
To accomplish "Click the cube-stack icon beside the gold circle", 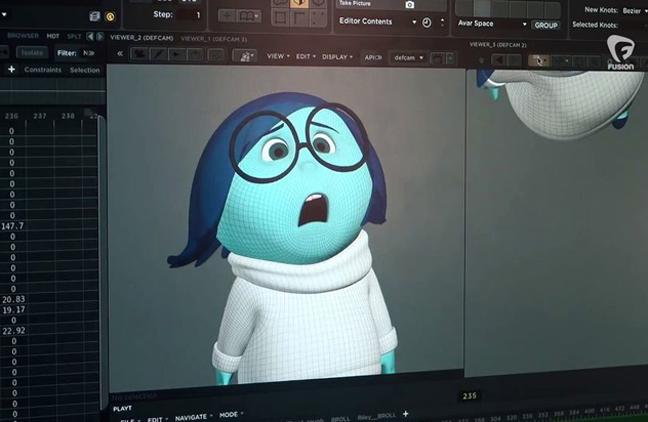I will 95,16.
